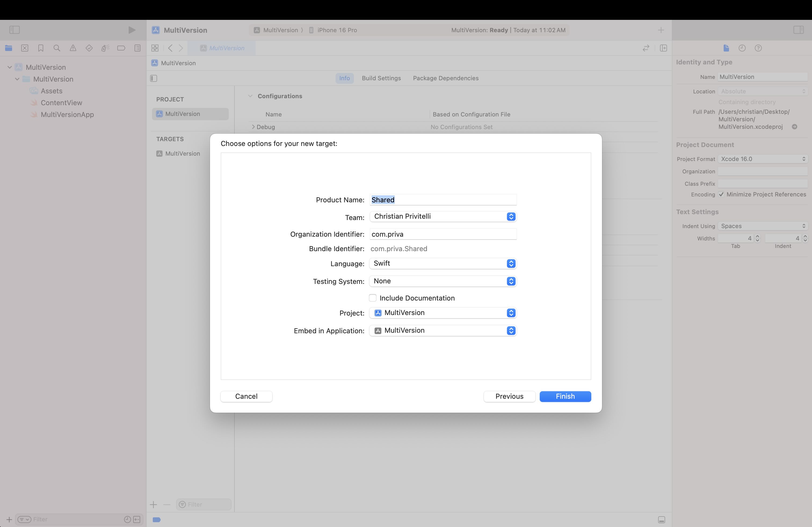
Task: Click the Indent width stepper
Action: coord(805,238)
